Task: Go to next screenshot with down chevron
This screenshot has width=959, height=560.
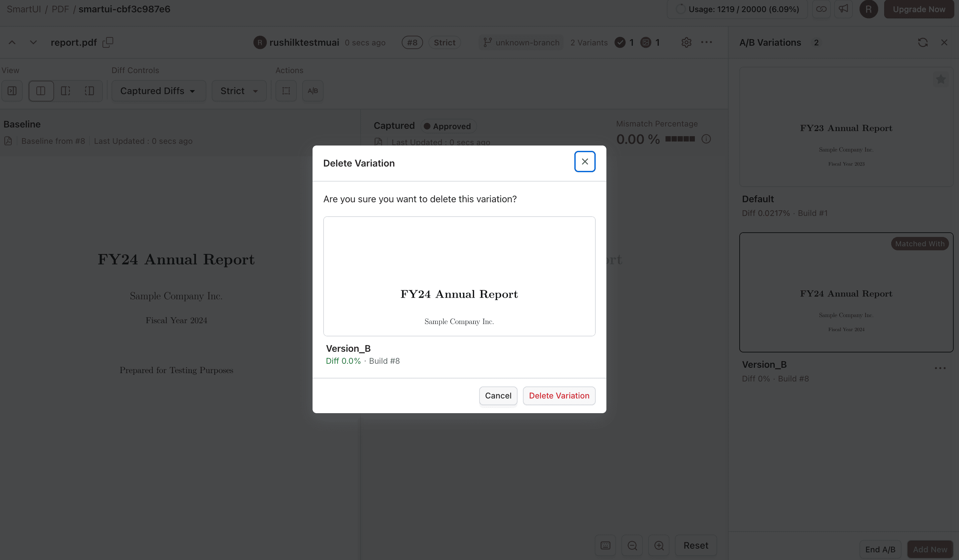Action: click(33, 42)
